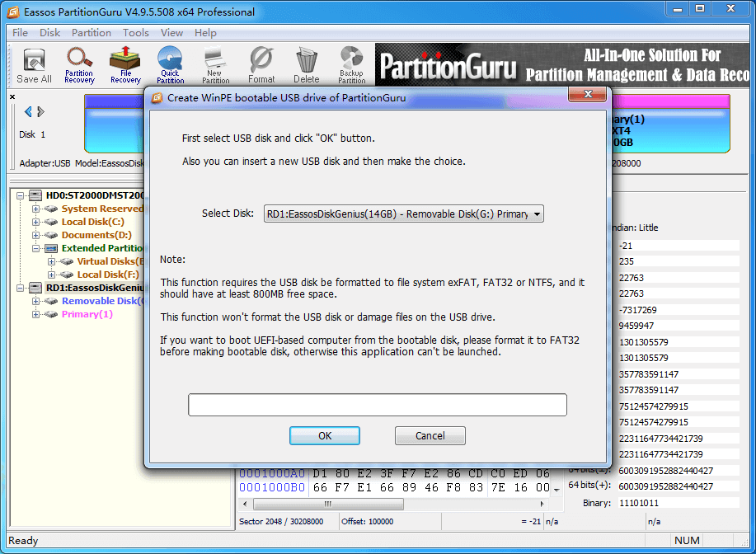Click hex offset 0001000B0
The image size is (756, 554).
coord(272,487)
